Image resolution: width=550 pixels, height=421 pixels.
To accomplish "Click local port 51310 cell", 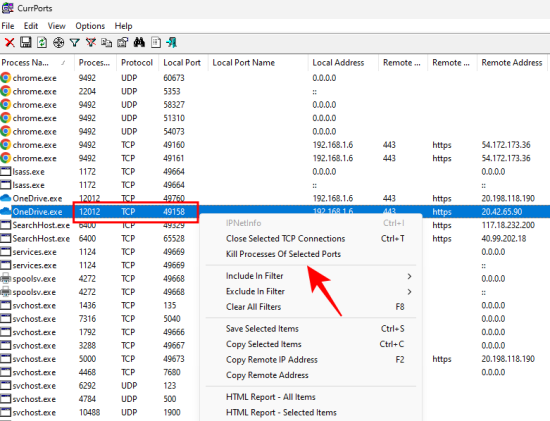I will point(174,118).
